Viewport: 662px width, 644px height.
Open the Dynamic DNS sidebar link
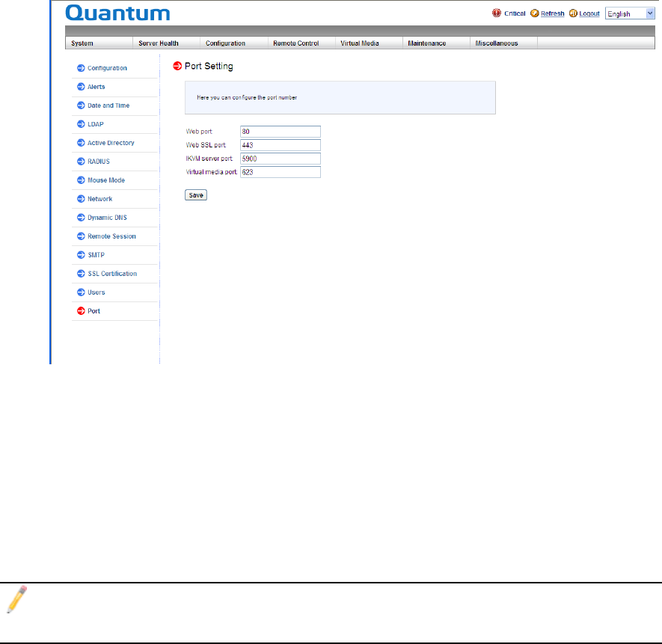coord(107,218)
